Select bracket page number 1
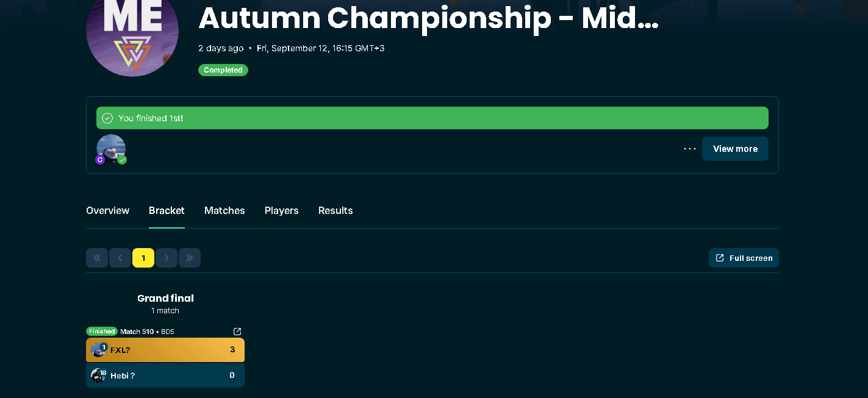The height and width of the screenshot is (398, 868). click(x=143, y=258)
